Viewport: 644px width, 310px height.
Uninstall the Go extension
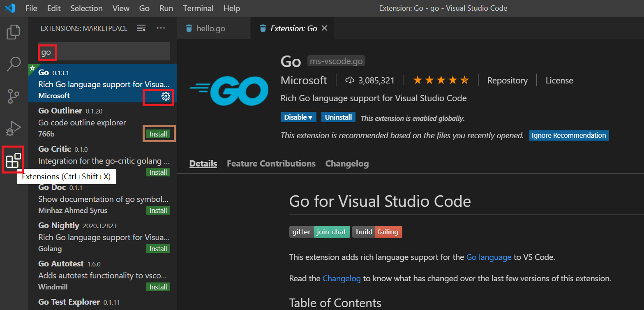[338, 117]
